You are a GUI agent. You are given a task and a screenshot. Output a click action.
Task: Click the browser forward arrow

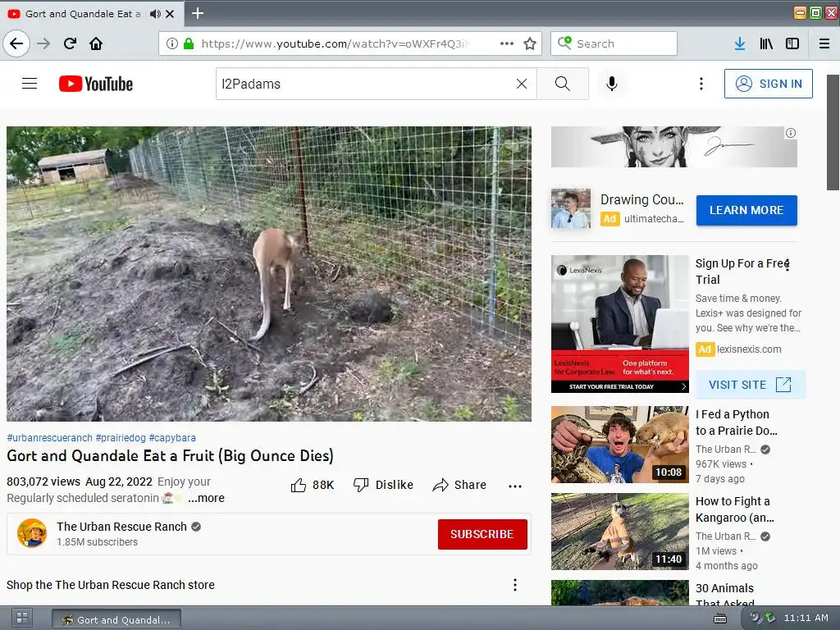point(43,43)
